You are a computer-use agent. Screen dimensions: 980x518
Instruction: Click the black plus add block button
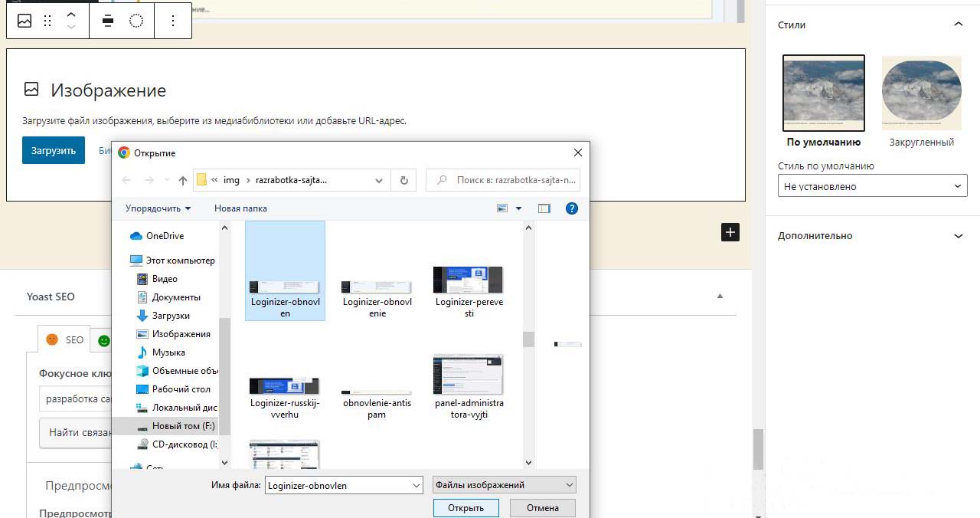(x=730, y=232)
